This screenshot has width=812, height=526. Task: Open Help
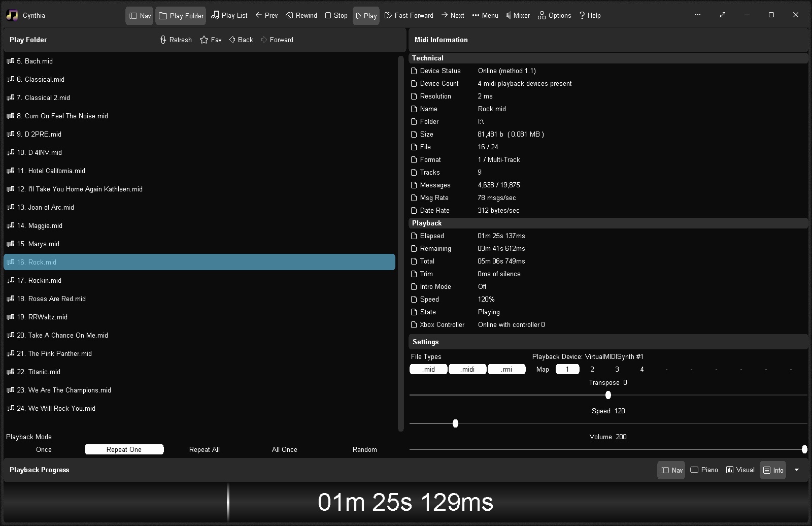pyautogui.click(x=590, y=16)
